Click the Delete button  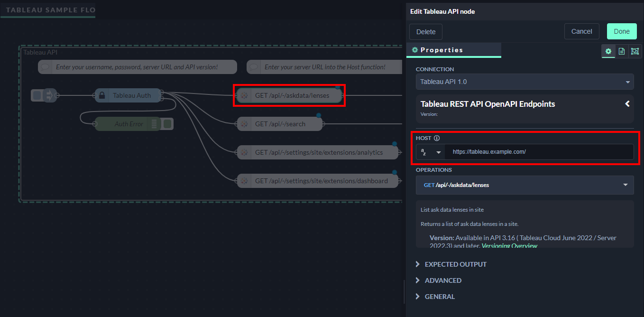click(426, 32)
